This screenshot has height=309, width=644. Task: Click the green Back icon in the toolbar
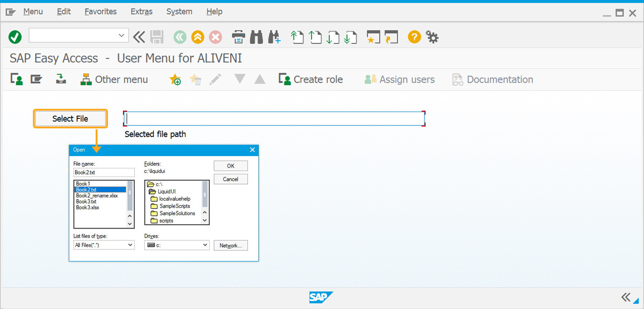tap(180, 36)
